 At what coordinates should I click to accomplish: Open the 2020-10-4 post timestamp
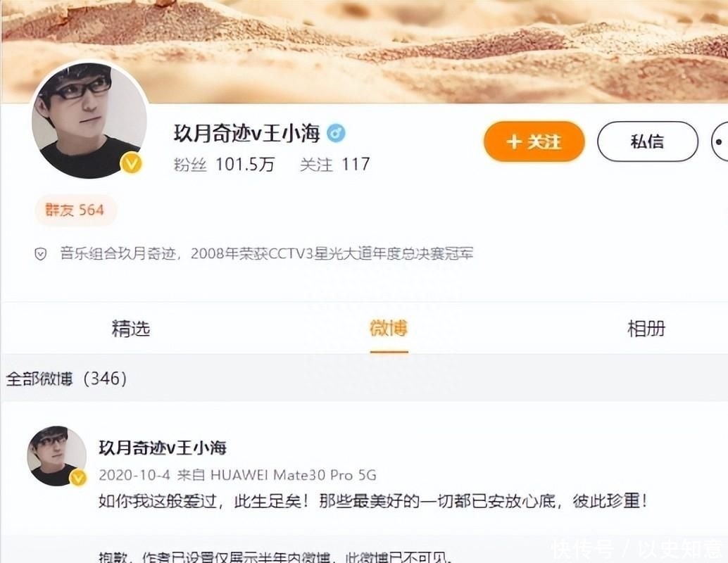pyautogui.click(x=134, y=475)
